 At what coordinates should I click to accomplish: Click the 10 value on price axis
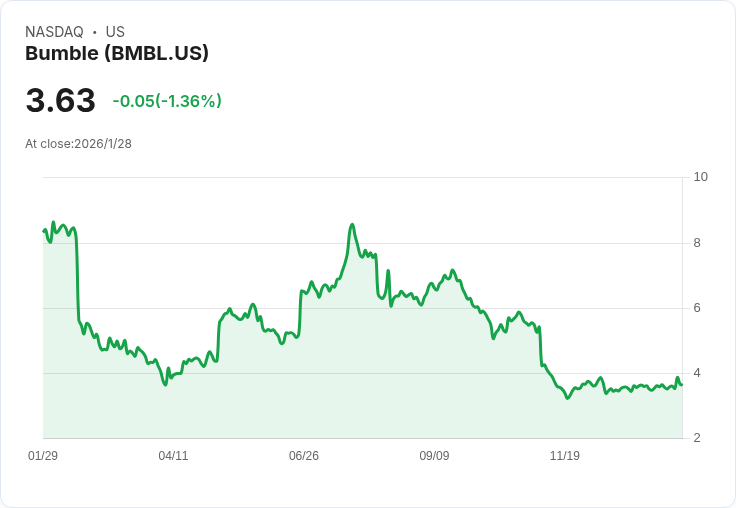(700, 177)
